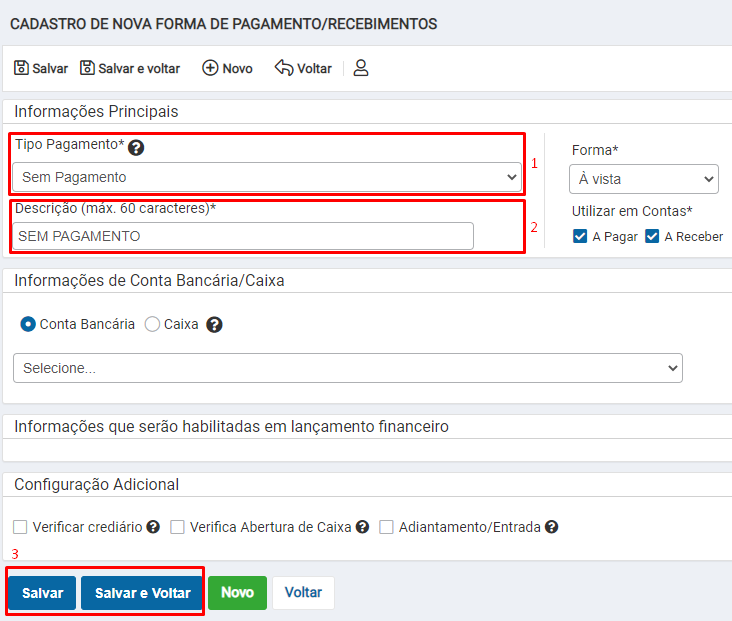Click the Novo plus-circle toolbar icon
732x621 pixels.
tap(210, 68)
